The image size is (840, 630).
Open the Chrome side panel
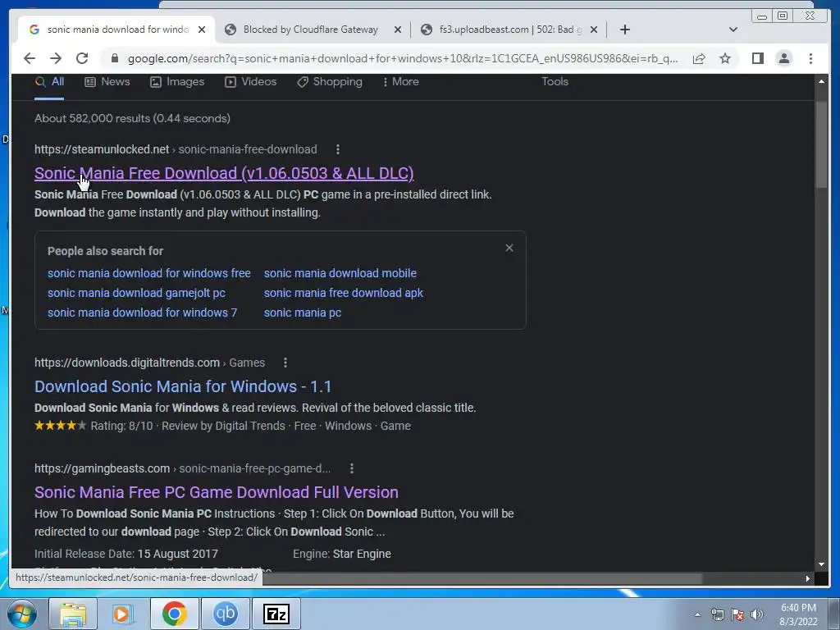757,58
